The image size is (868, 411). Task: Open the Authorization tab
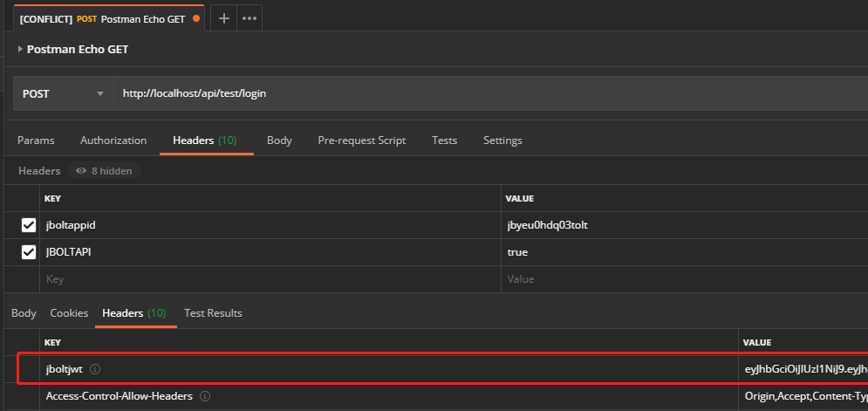point(113,140)
